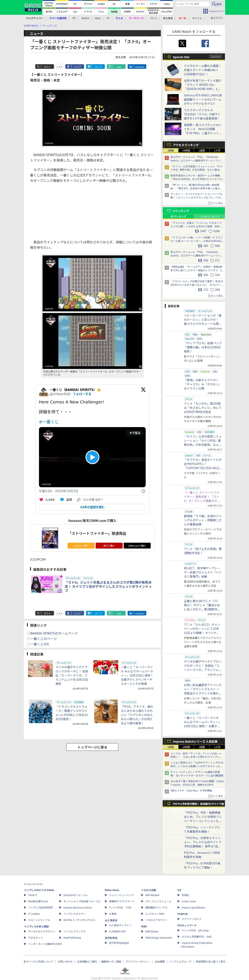Open the アニメ category in the menu bar
This screenshot has width=249, height=980.
click(119, 18)
